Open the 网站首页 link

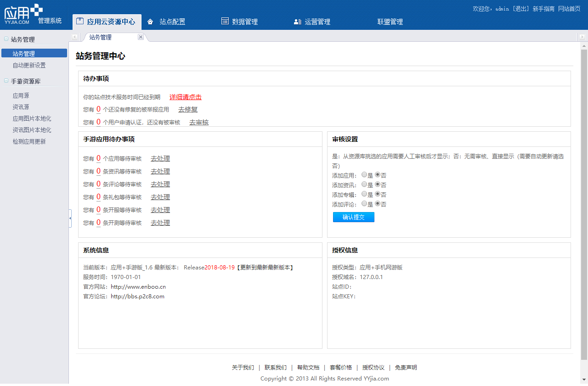(x=569, y=9)
